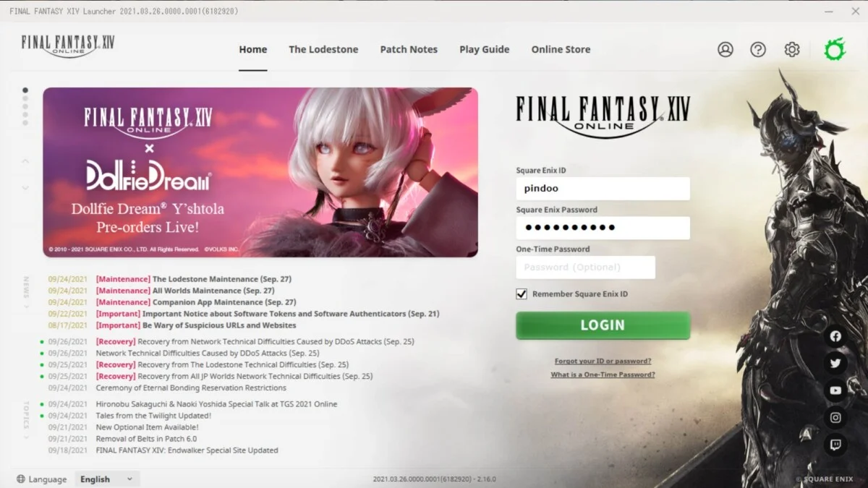
Task: Open Ceremony of Eternal Bonding Reservation Restrictions
Action: point(191,388)
